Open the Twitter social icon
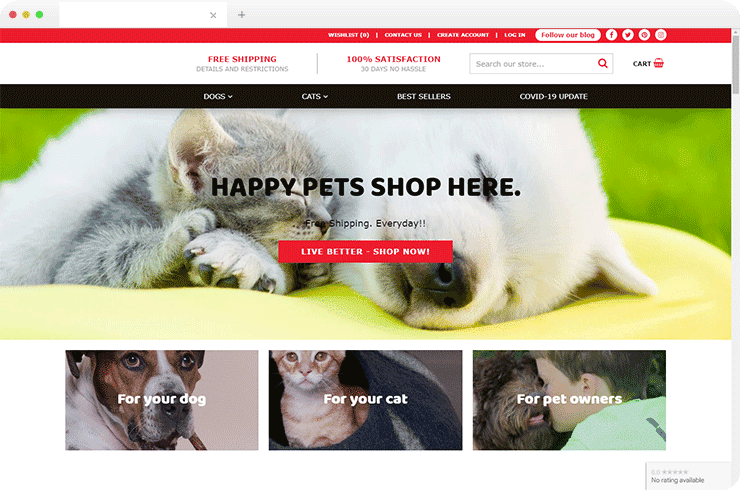The width and height of the screenshot is (740, 490). (x=628, y=35)
